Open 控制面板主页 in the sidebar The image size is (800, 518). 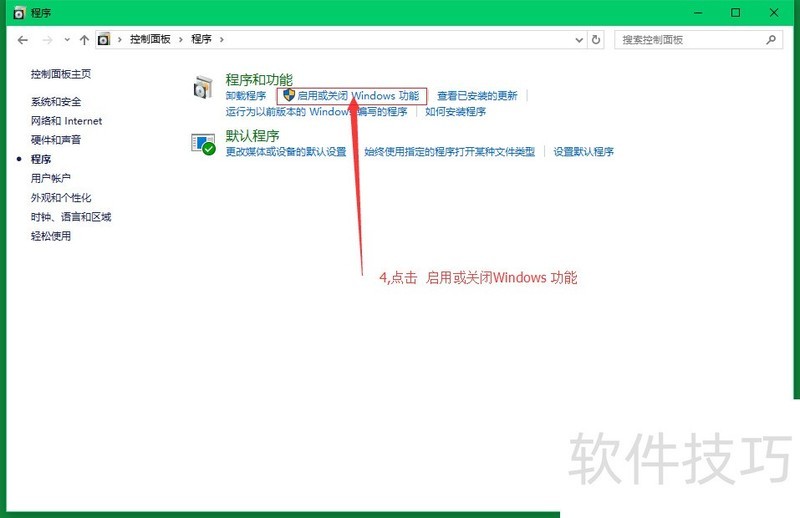pos(61,74)
